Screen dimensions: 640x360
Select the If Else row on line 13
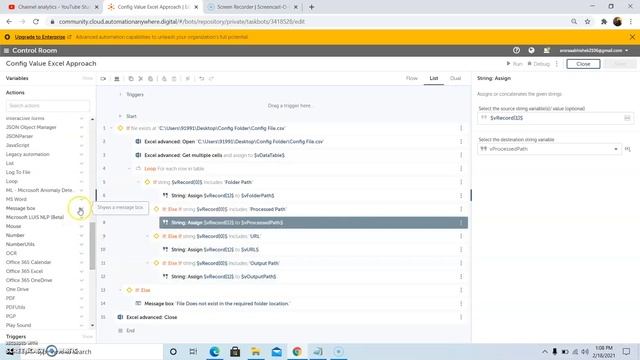click(296, 290)
